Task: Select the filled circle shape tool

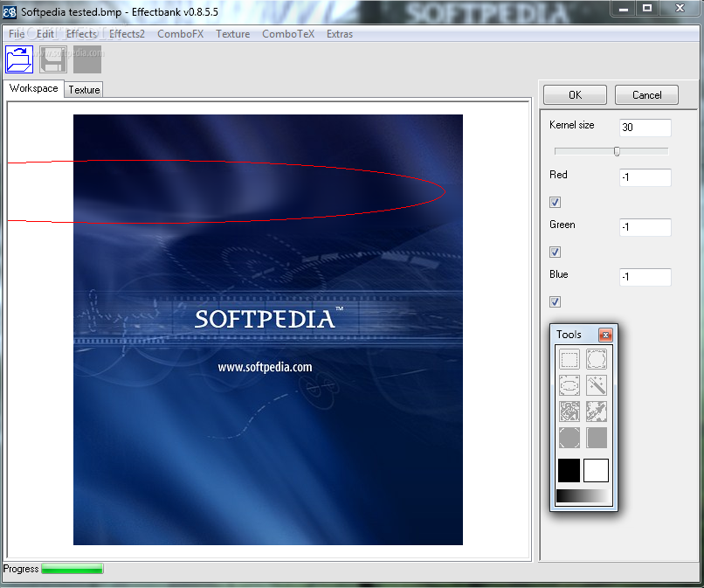Action: point(569,438)
